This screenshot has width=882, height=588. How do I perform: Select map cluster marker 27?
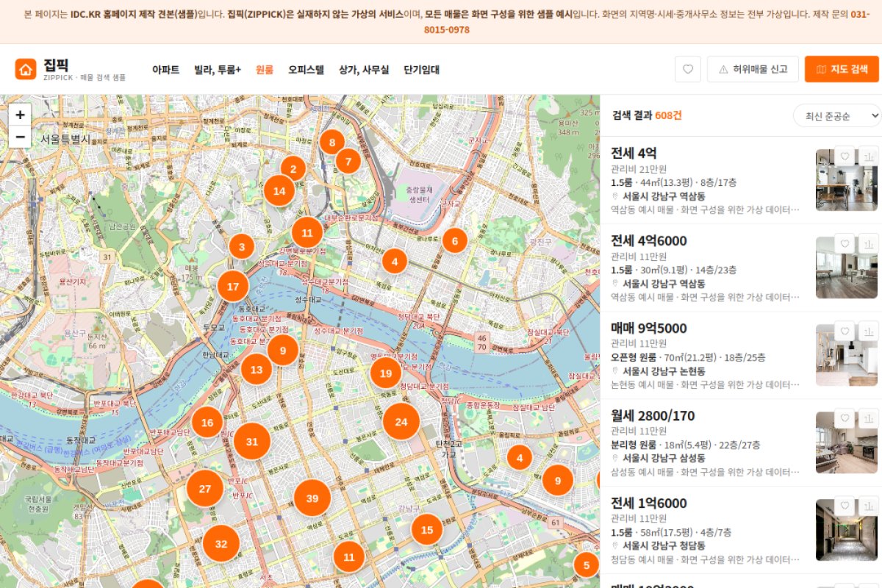coord(205,489)
